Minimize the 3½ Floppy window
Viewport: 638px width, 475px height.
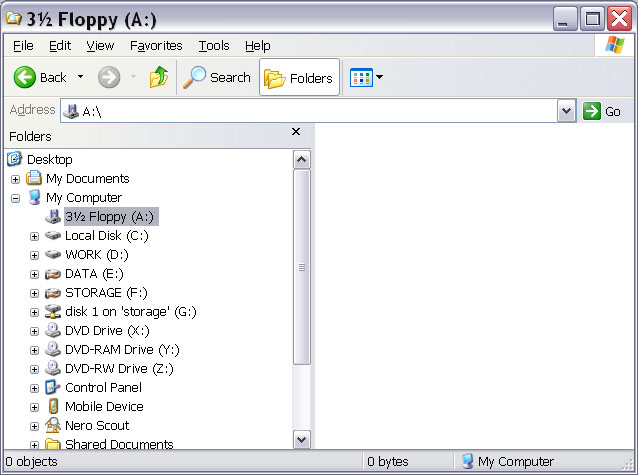565,18
